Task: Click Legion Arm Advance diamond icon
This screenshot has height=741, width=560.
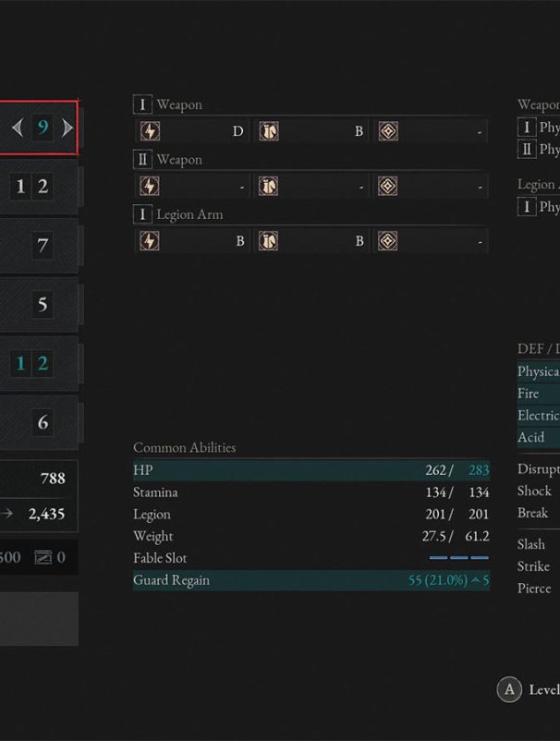Action: click(388, 241)
